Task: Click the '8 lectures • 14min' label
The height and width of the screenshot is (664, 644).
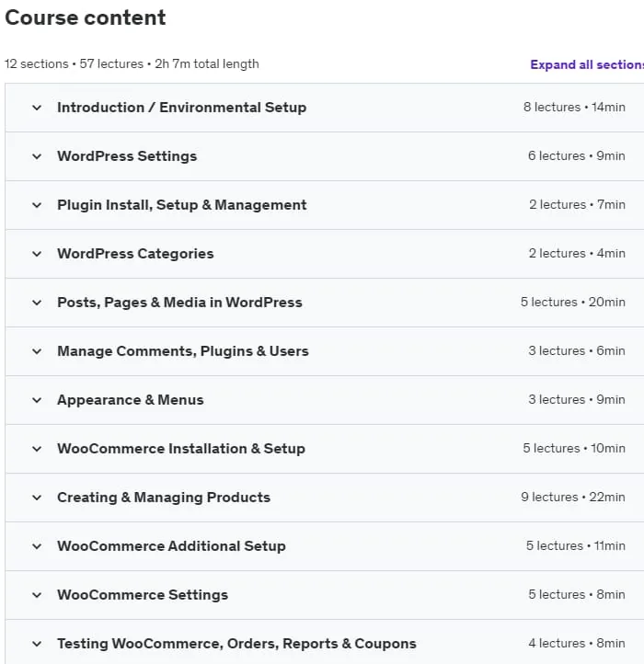Action: (x=574, y=107)
